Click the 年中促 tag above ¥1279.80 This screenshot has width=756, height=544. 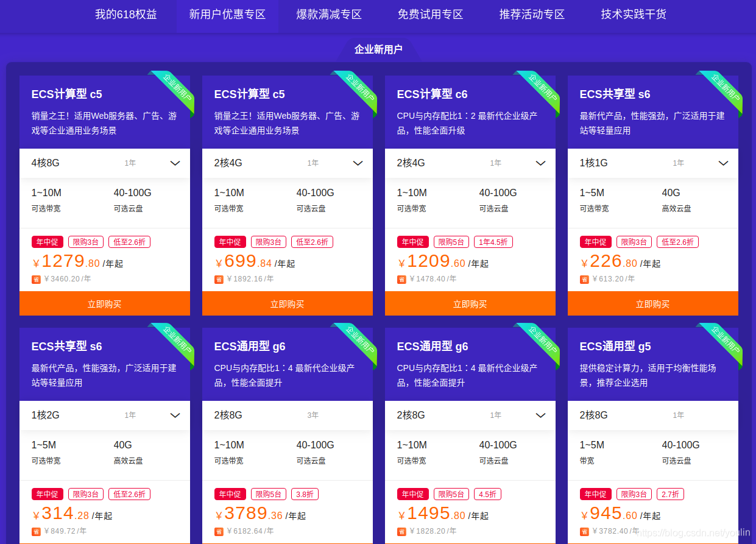click(x=48, y=242)
